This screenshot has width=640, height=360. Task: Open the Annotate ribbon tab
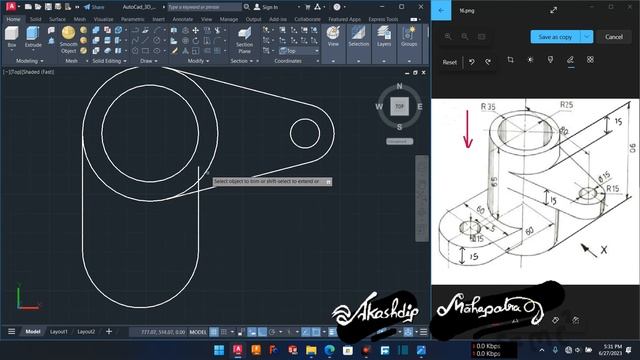click(182, 19)
